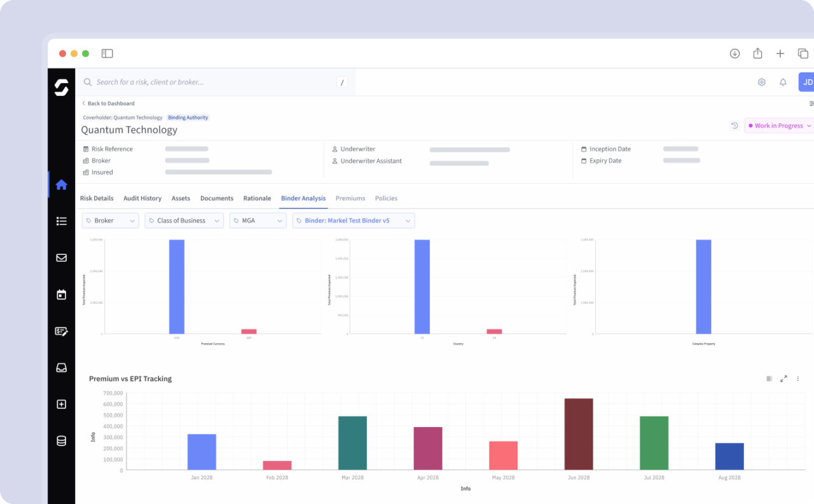Switch to Rationale tab
Image resolution: width=814 pixels, height=504 pixels.
pos(257,198)
